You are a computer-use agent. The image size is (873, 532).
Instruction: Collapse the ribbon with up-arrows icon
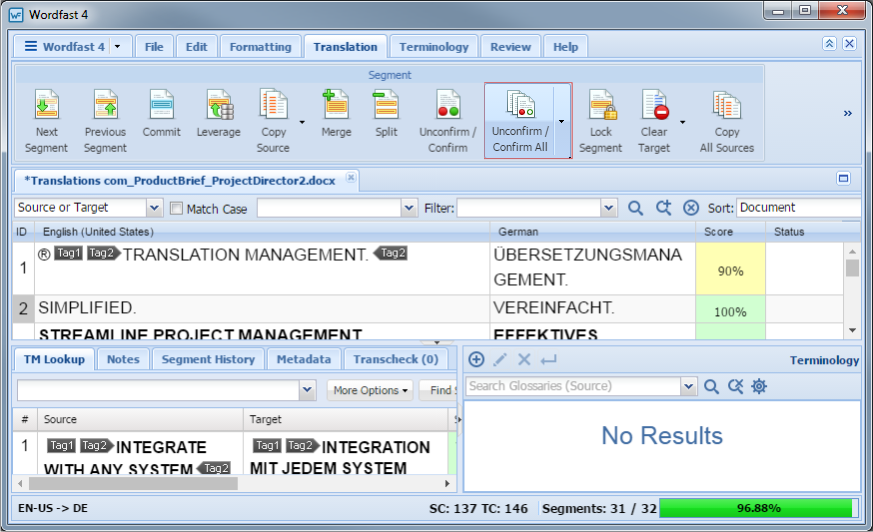coord(829,43)
